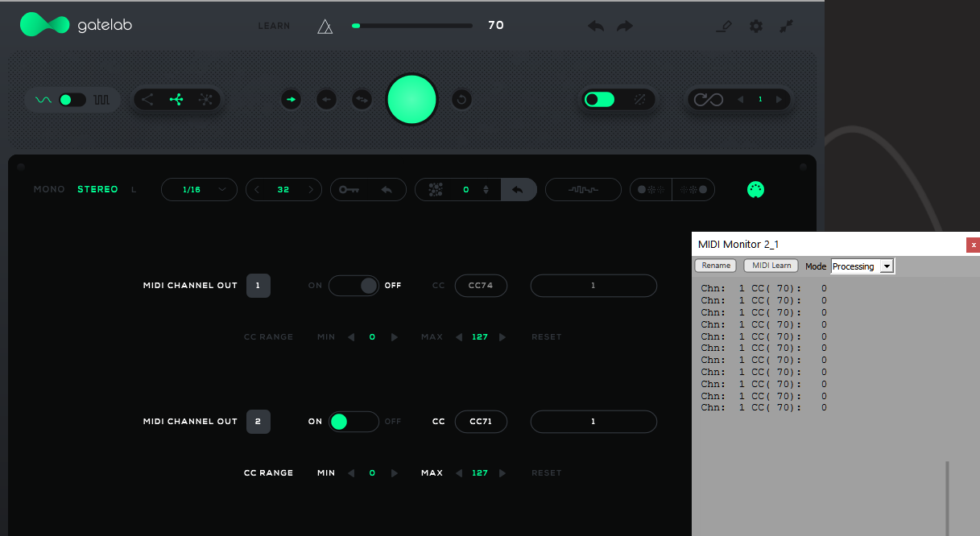Select the square wave icon

click(101, 100)
